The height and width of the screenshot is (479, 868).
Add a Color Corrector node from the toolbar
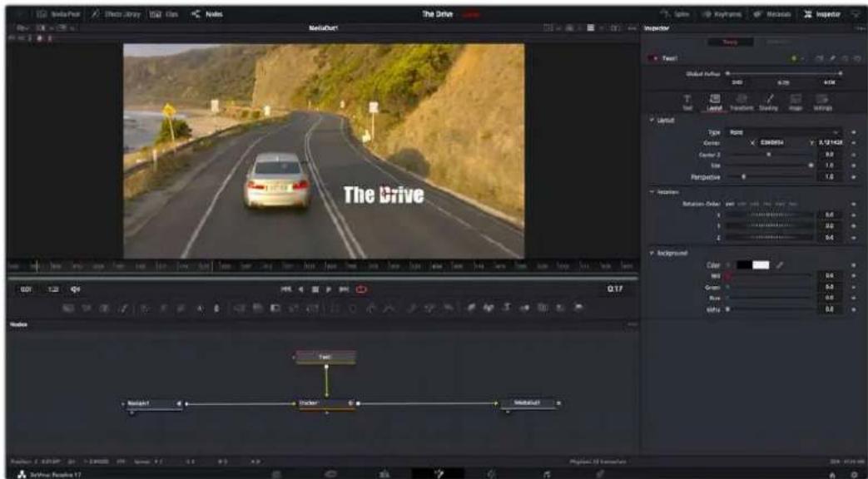click(x=144, y=308)
